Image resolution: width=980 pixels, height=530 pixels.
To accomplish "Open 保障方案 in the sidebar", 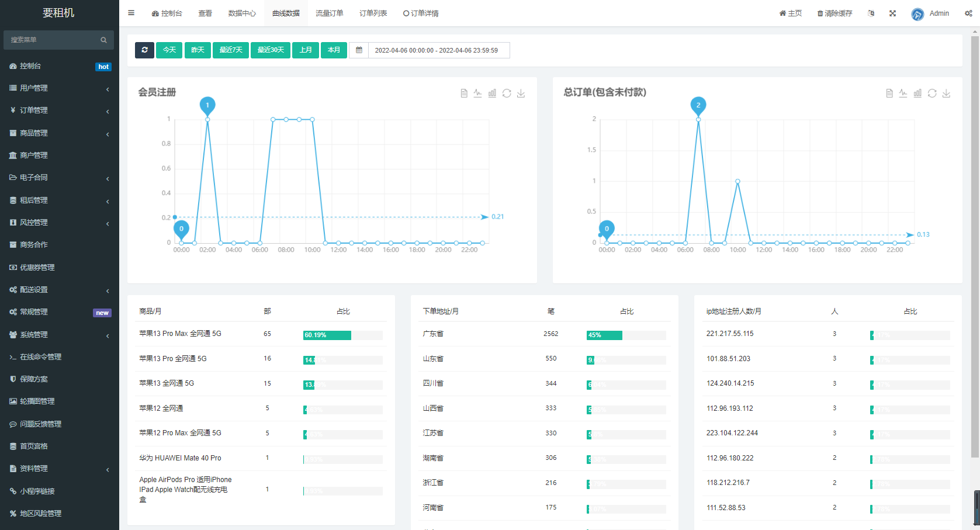I will click(x=60, y=379).
